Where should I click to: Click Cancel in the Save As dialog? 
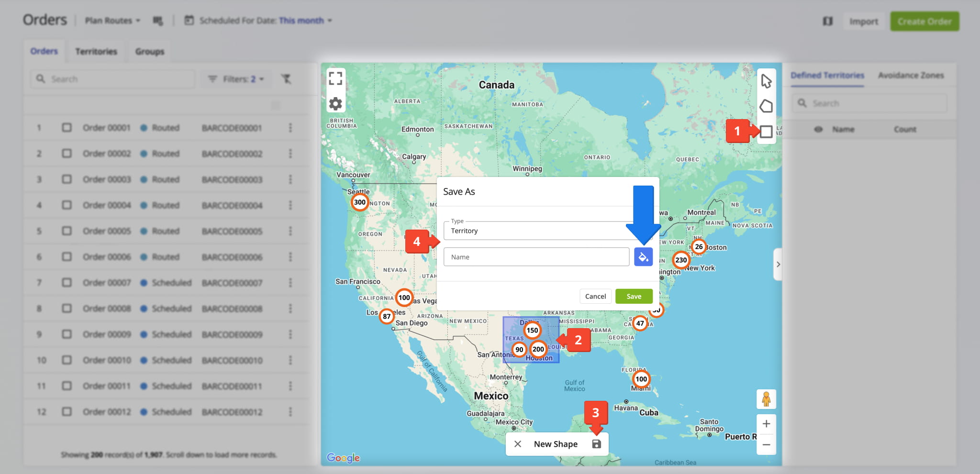coord(595,296)
